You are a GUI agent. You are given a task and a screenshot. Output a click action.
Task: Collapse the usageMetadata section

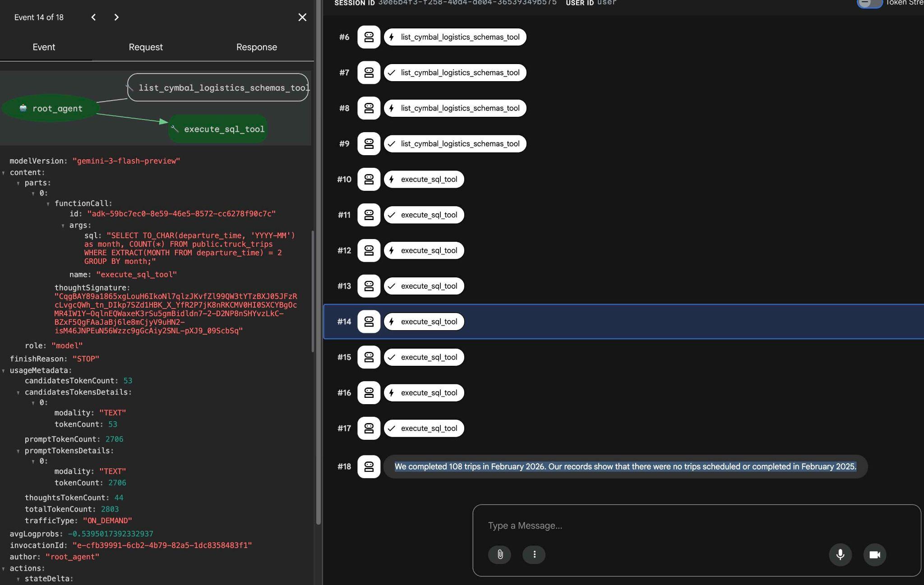4,371
